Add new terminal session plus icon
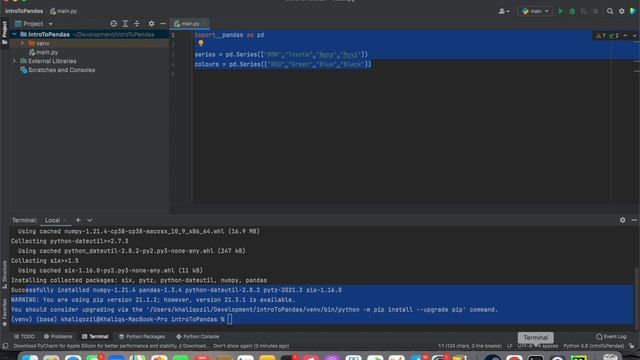 pos(78,220)
